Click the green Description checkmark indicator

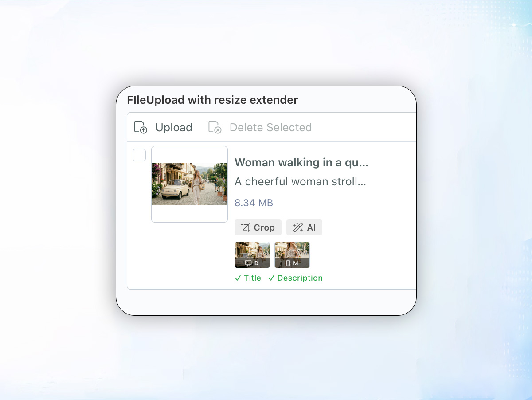[x=295, y=278]
